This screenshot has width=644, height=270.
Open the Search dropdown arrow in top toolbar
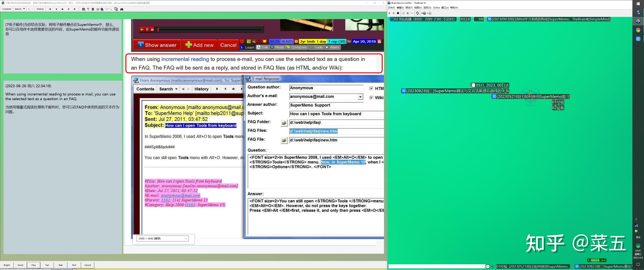coord(24,9)
